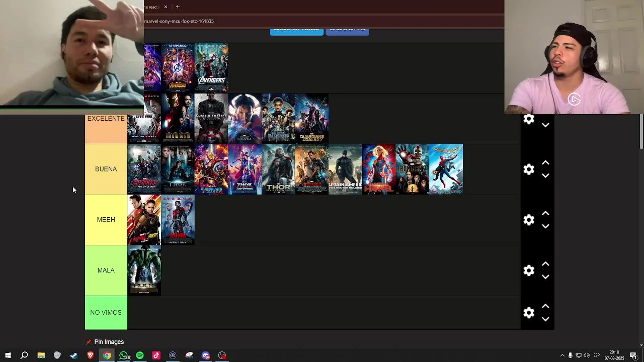Open the Windows notification center
644x362 pixels.
tap(633, 355)
